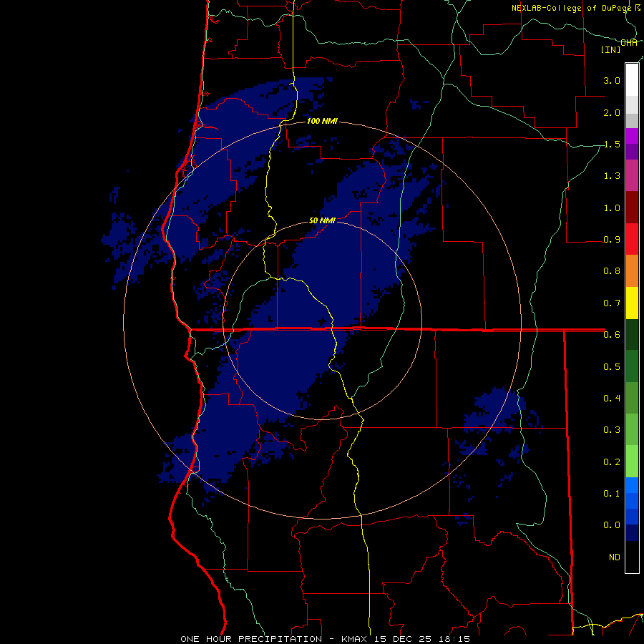Click the 'NEXLAB-College of DuPage' credit text

[x=572, y=8]
